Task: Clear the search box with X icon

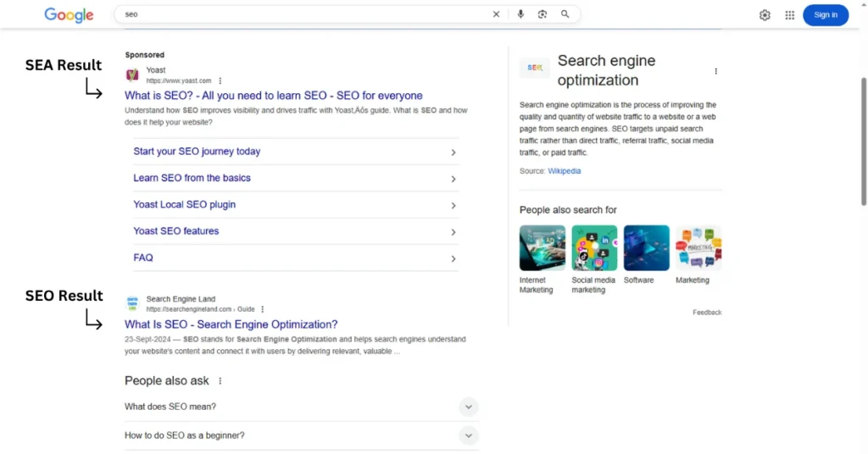Action: tap(497, 14)
